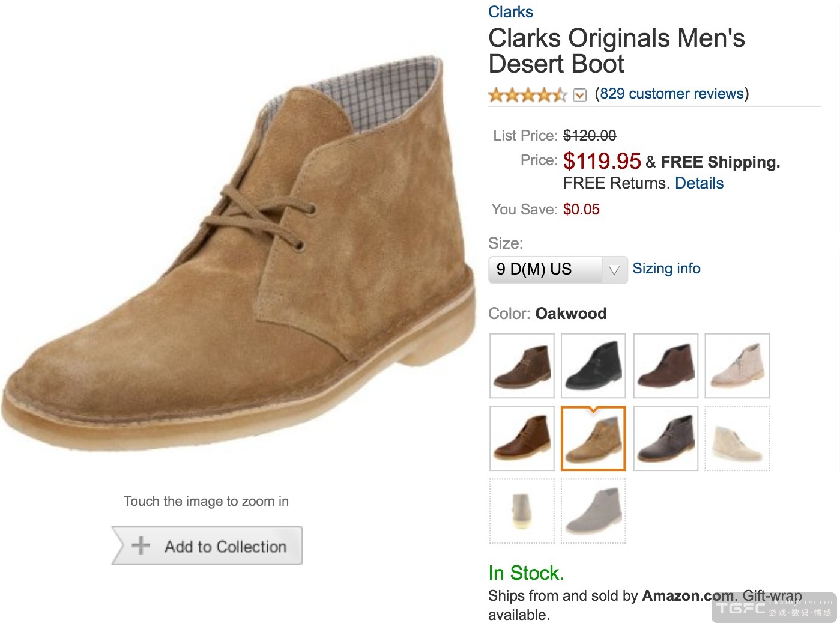Choose the medium brown suede boot swatch
The height and width of the screenshot is (626, 840).
pos(522,366)
